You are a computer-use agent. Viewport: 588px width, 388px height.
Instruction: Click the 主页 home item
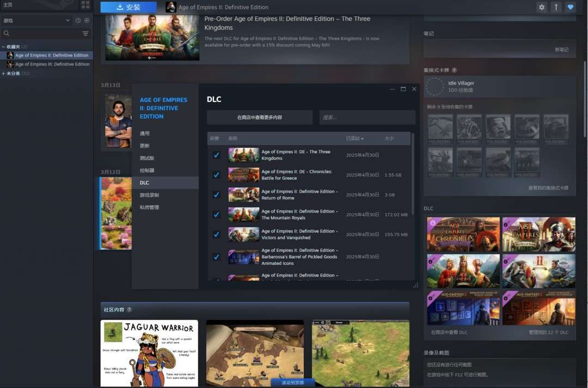pos(8,5)
